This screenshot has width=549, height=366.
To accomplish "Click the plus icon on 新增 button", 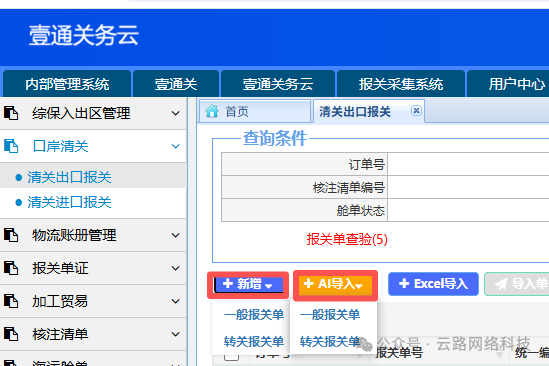I will click(x=228, y=283).
